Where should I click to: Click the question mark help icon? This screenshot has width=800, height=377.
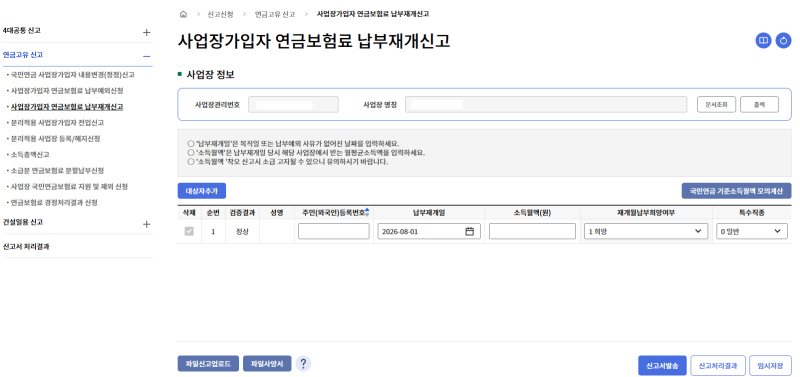[x=303, y=363]
